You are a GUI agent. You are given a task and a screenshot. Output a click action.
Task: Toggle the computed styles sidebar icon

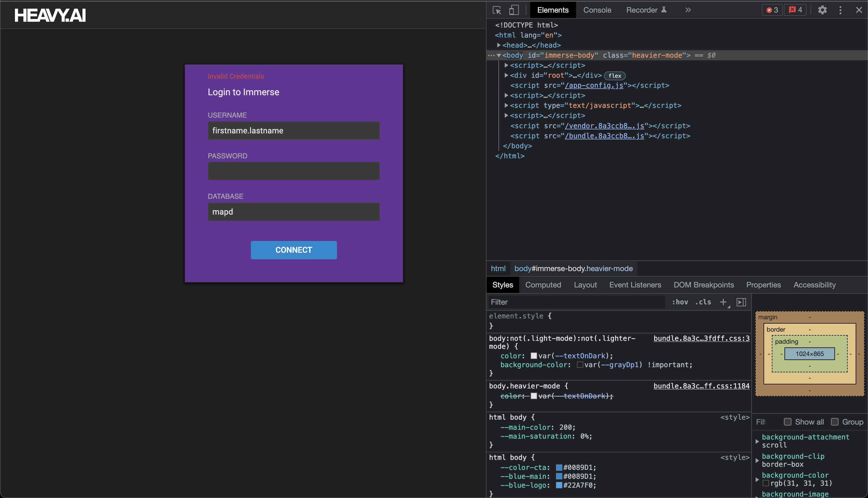tap(741, 302)
